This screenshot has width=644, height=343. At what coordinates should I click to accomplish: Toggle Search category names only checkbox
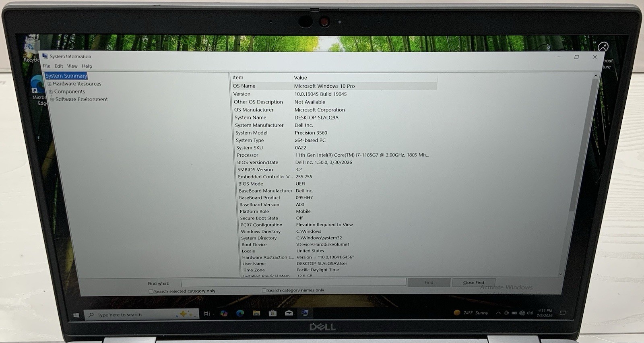click(264, 290)
